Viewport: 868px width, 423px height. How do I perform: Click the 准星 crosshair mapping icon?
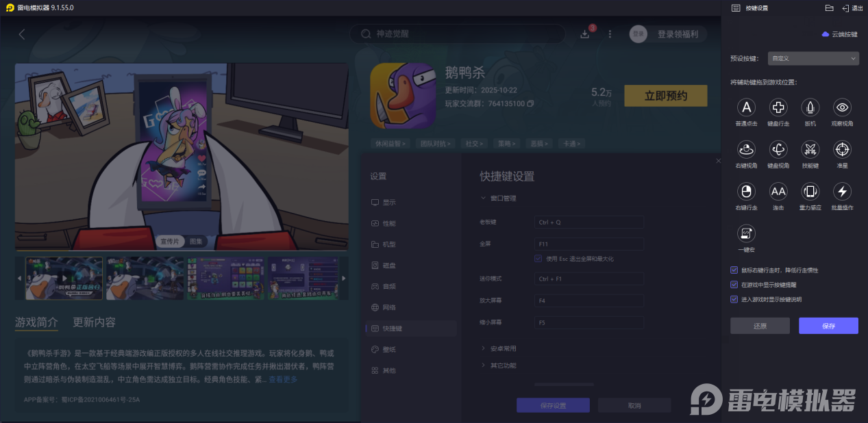pyautogui.click(x=841, y=150)
